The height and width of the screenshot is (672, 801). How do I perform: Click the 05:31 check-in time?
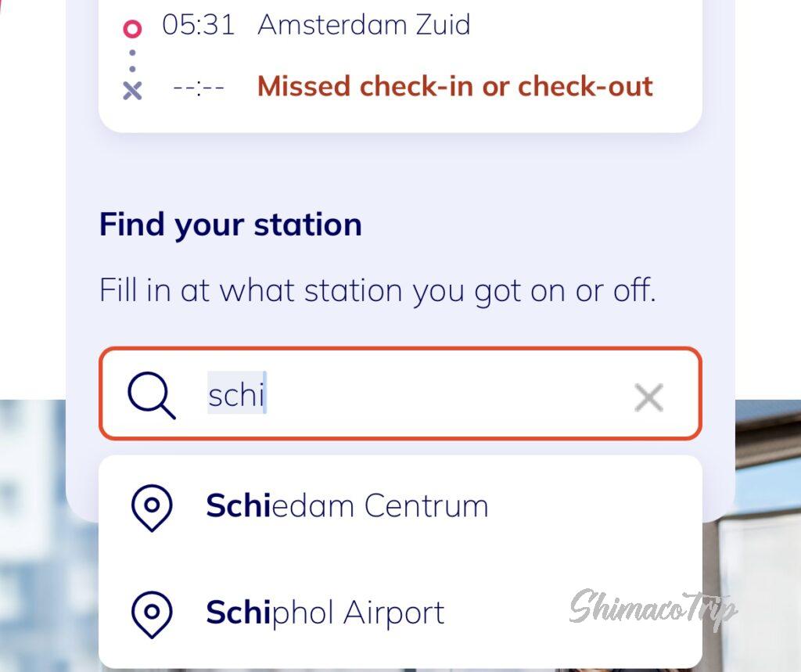click(x=198, y=25)
